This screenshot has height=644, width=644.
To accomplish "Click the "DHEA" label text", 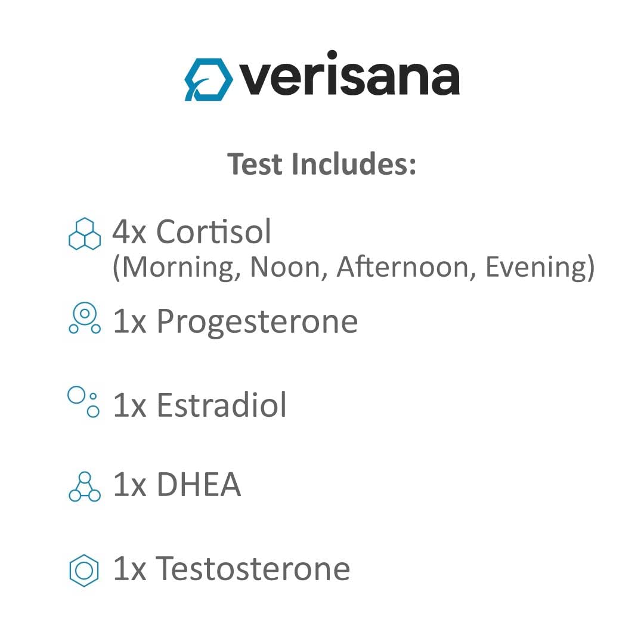I will (199, 485).
